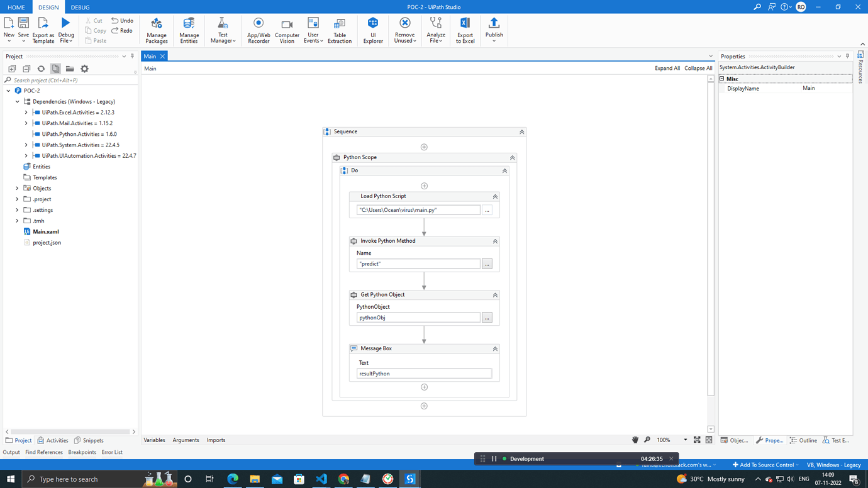The width and height of the screenshot is (868, 488).
Task: Toggle Show All Files in Project panel
Action: (55, 69)
